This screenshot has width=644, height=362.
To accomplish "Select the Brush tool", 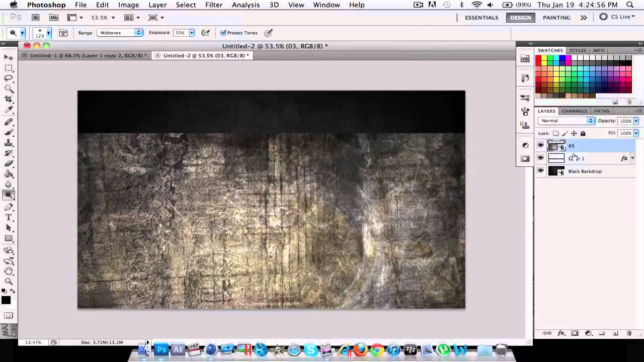I will click(x=9, y=132).
